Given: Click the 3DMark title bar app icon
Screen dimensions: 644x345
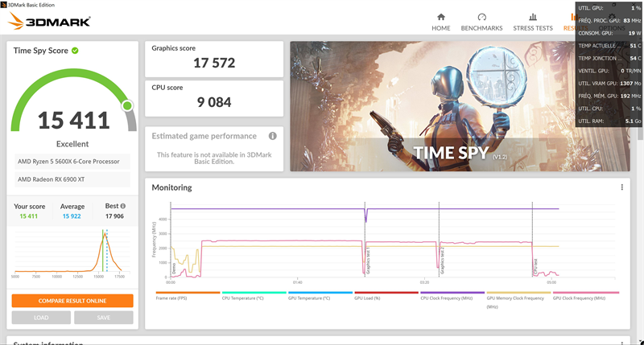Looking at the screenshot, I should point(3,5).
